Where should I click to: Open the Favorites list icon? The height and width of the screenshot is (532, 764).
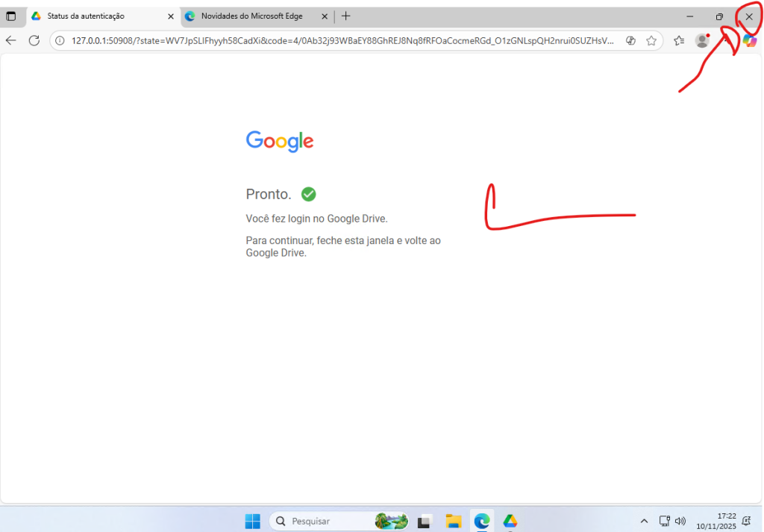click(x=678, y=41)
